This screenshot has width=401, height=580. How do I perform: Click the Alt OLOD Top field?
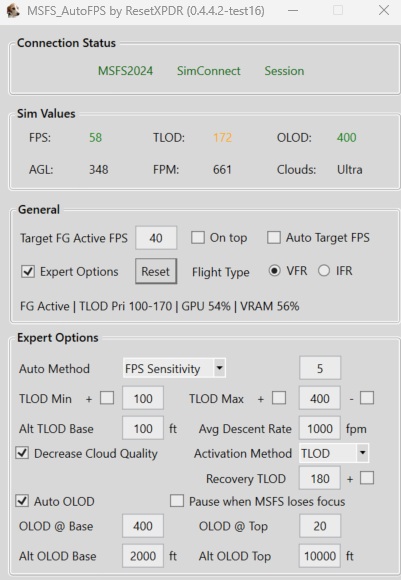(x=320, y=556)
